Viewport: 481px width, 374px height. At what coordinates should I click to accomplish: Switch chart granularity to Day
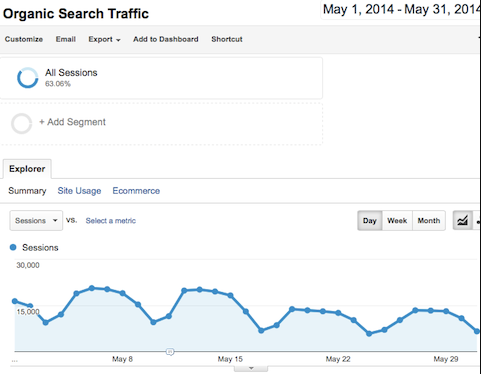370,221
